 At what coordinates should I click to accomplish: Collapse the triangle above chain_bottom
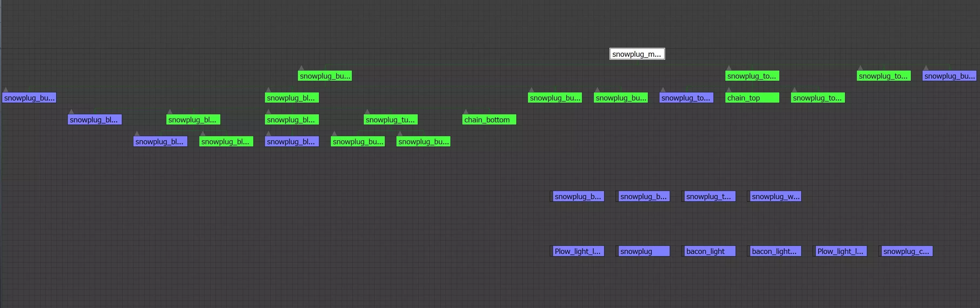466,112
